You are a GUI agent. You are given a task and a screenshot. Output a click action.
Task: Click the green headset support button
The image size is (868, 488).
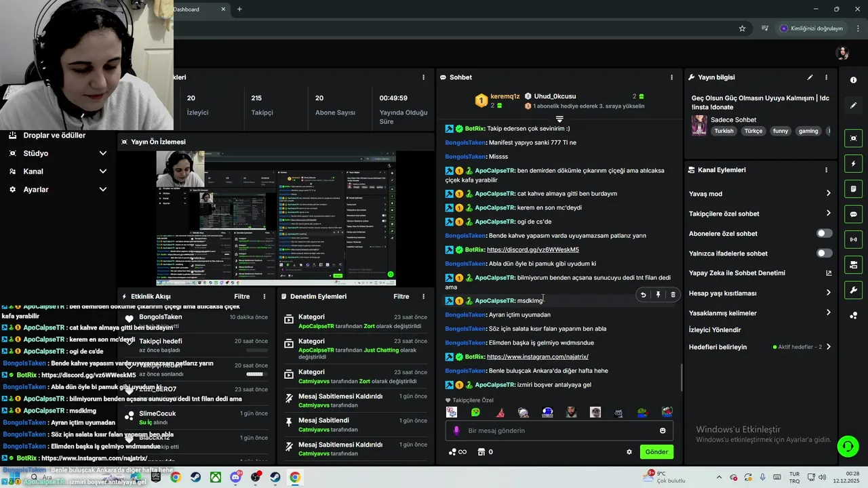pos(848,446)
